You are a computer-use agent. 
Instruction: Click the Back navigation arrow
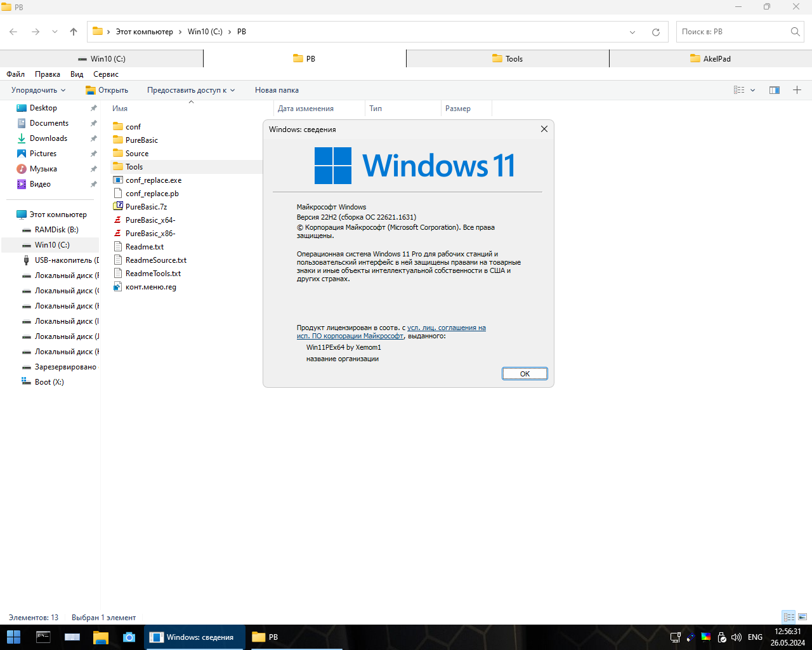click(13, 32)
